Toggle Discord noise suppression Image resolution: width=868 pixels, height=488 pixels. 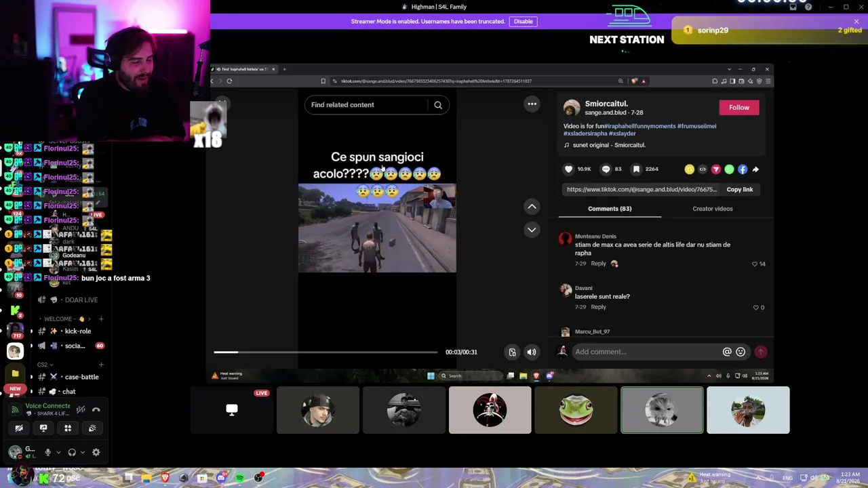[81, 409]
